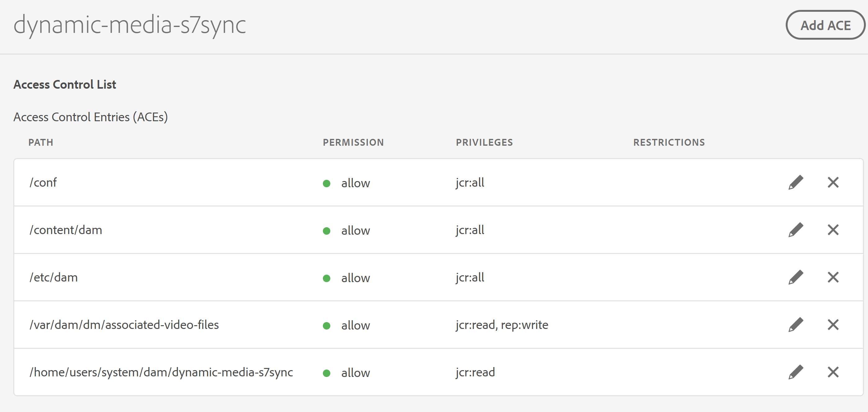Select the /etc/dam path text
This screenshot has width=868, height=412.
(x=54, y=277)
